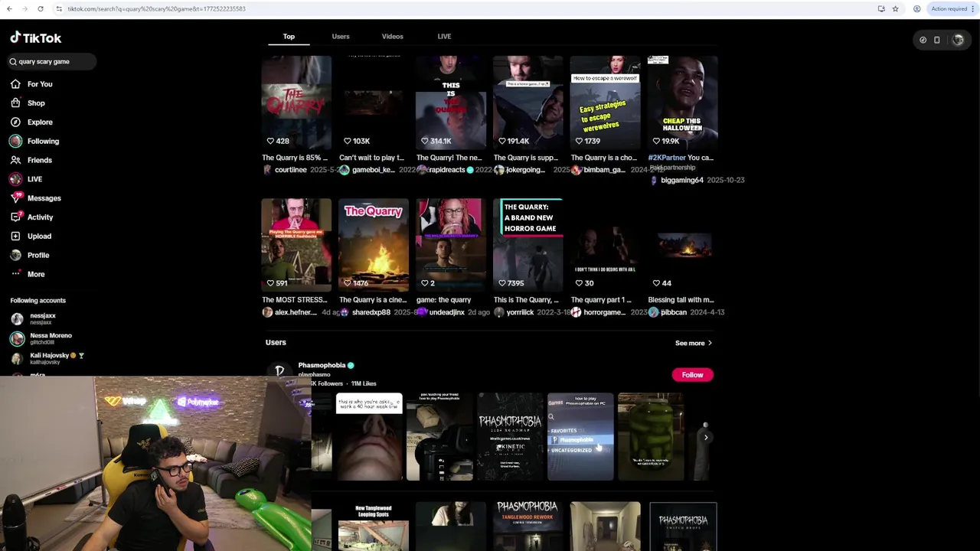Open the Shop bag icon
This screenshot has height=551, width=980.
point(15,103)
